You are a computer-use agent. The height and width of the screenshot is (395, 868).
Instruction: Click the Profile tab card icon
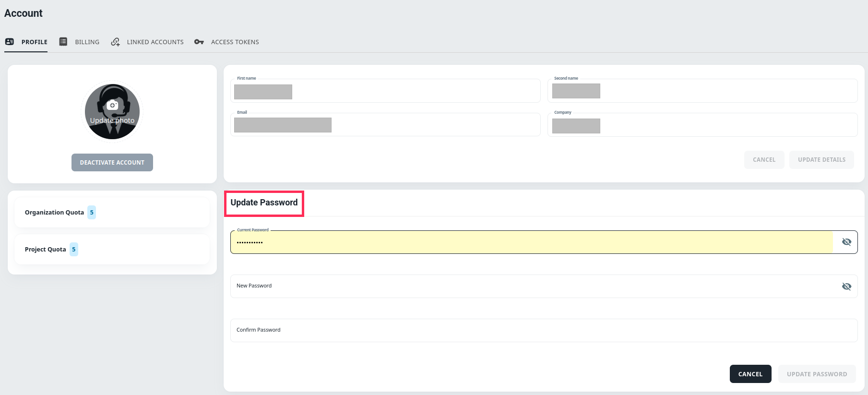[10, 42]
